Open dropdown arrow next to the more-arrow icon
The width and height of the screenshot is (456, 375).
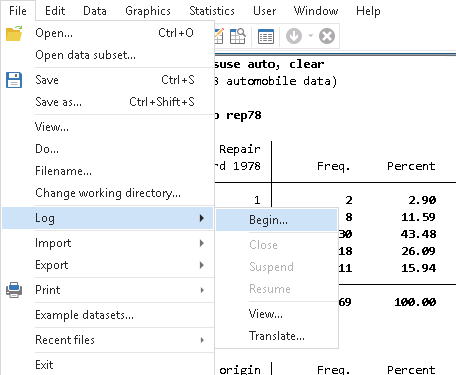point(310,35)
